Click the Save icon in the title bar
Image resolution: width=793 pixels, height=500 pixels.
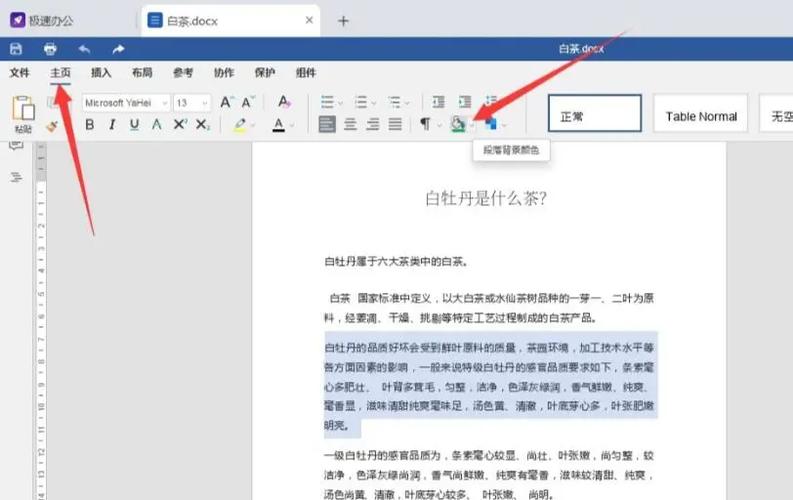pos(16,49)
